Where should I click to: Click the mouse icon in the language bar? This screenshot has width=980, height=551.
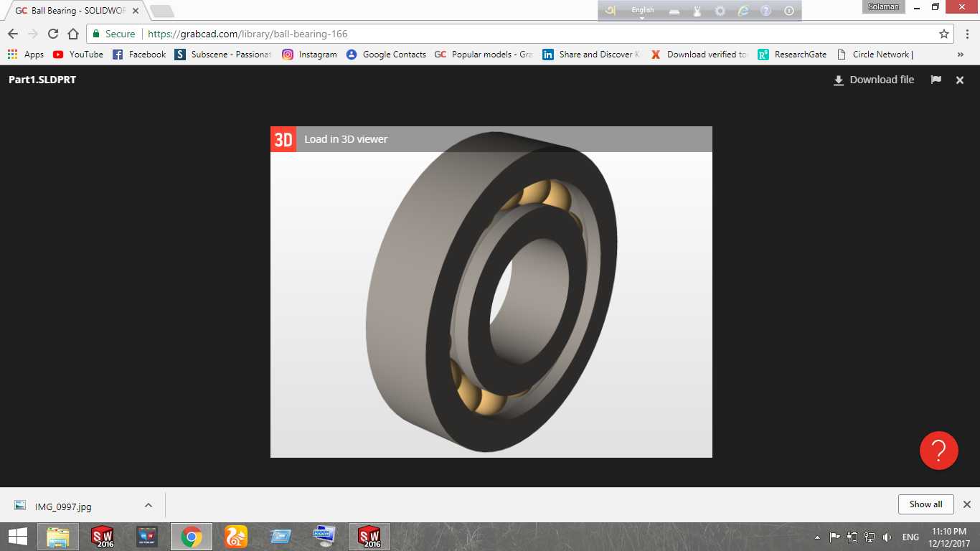point(696,11)
